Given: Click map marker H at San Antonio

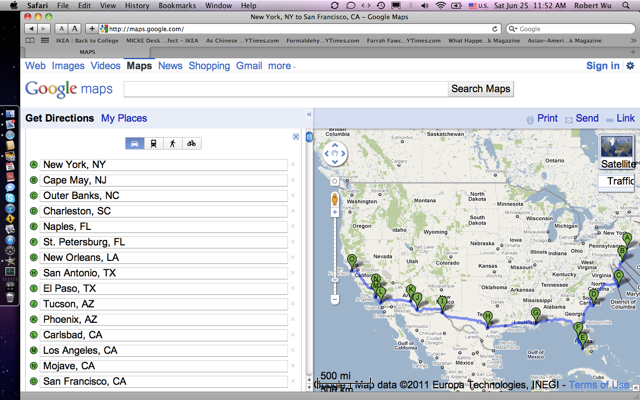Looking at the screenshot, I should [487, 318].
